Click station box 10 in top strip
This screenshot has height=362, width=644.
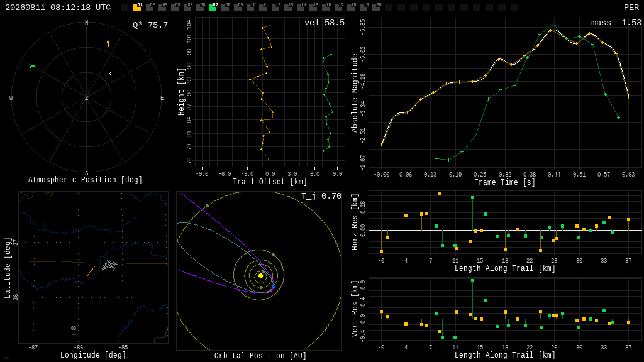coord(250,8)
